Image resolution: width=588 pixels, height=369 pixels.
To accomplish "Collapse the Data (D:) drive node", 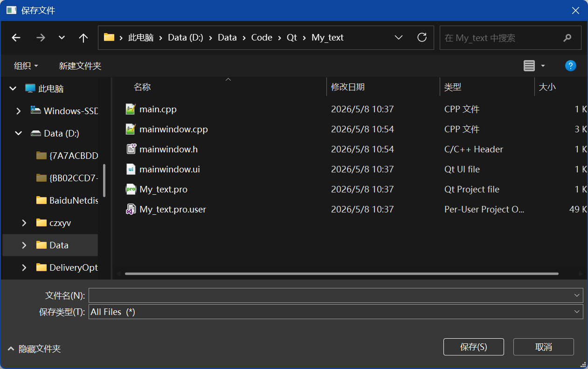I will [x=19, y=133].
